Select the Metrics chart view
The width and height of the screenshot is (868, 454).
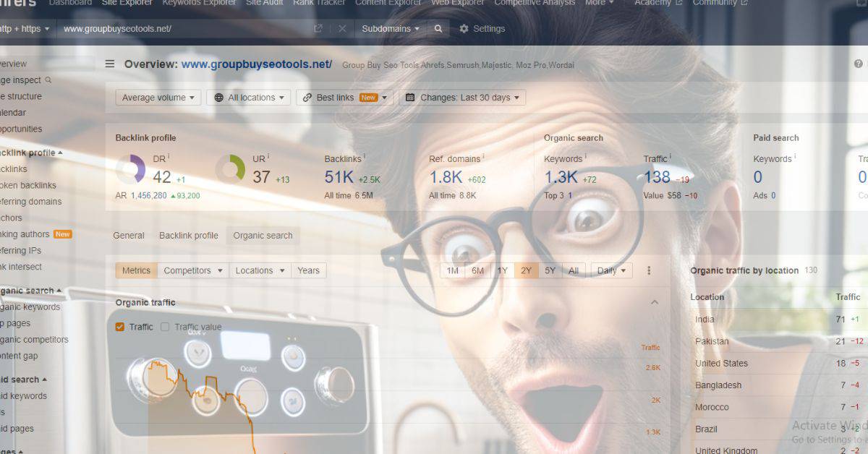click(x=136, y=270)
